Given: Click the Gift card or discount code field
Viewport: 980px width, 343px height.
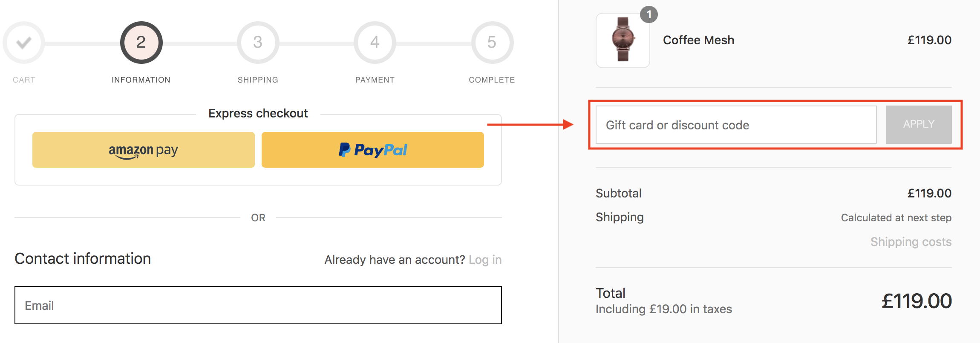Looking at the screenshot, I should pos(736,125).
